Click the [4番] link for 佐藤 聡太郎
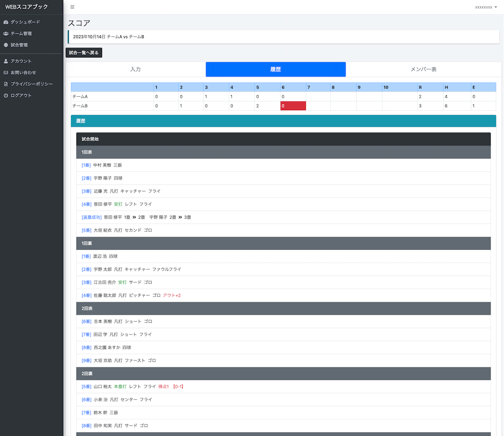Viewport: 504px width, 436px height. 86,295
